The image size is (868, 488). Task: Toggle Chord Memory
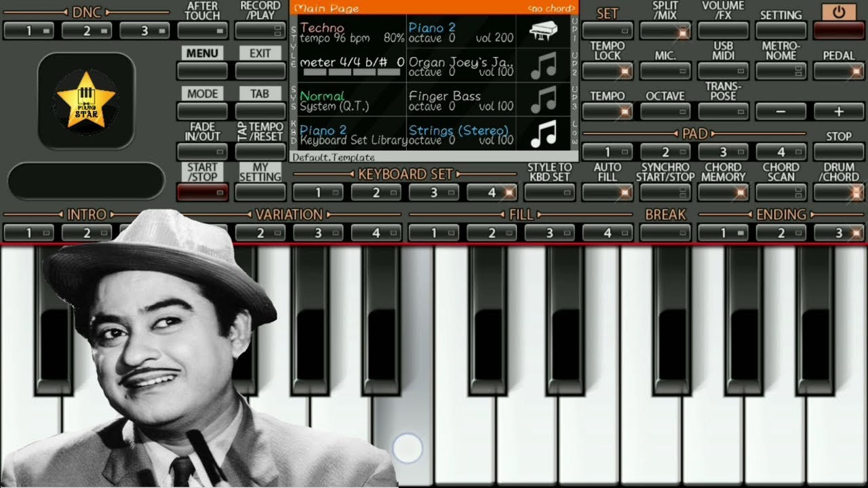click(x=724, y=192)
